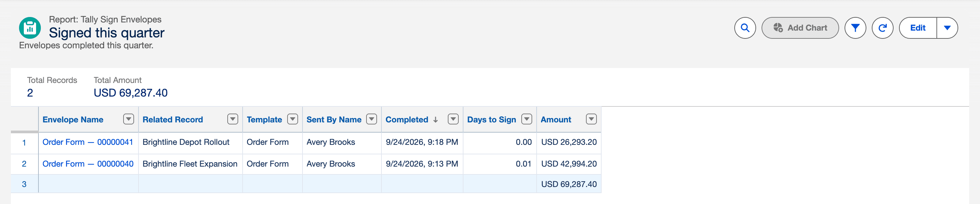This screenshot has height=204, width=980.
Task: Toggle the filters funnel icon
Action: coord(855,28)
